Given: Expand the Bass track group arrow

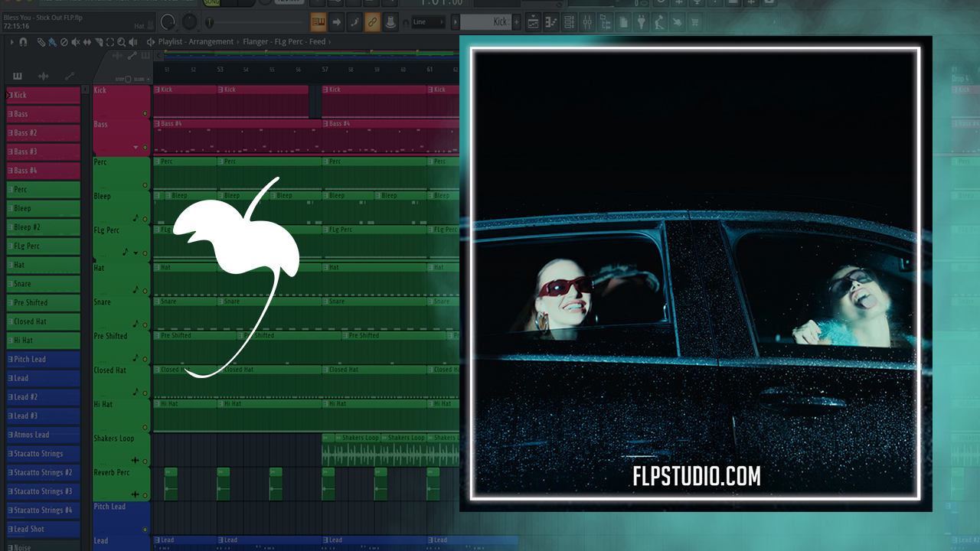Looking at the screenshot, I should point(136,147).
